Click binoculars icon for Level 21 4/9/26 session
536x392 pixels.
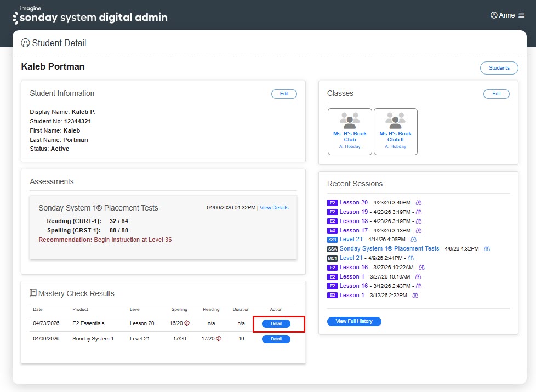click(x=411, y=258)
